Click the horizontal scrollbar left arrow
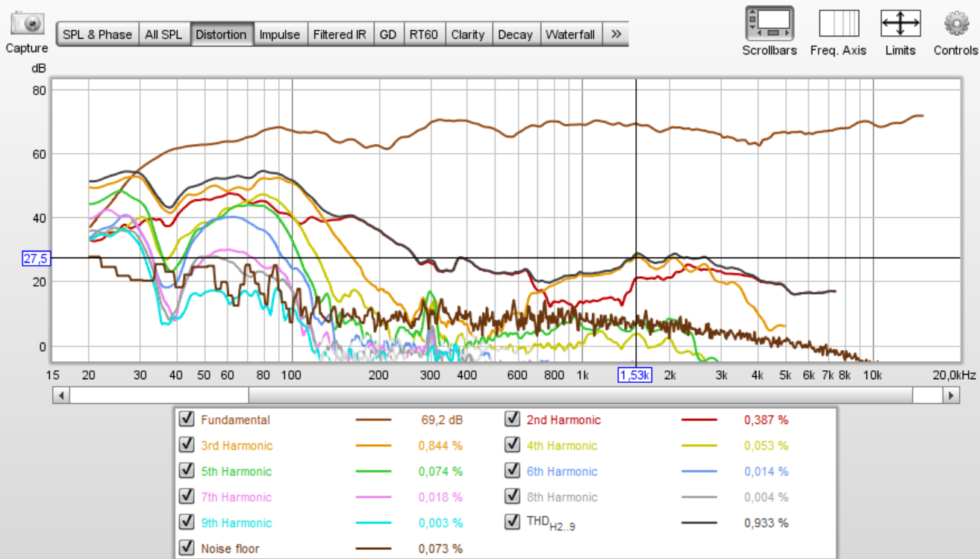Viewport: 980px width, 559px height. tap(61, 396)
